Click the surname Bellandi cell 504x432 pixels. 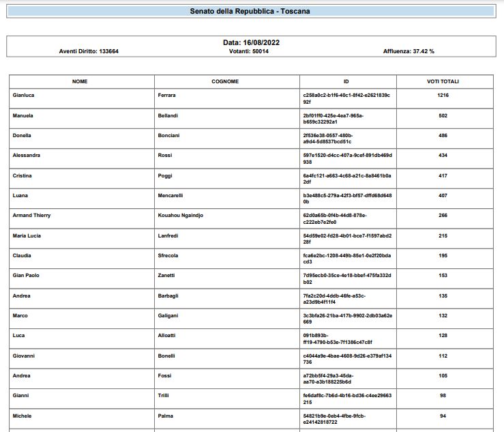coord(168,115)
